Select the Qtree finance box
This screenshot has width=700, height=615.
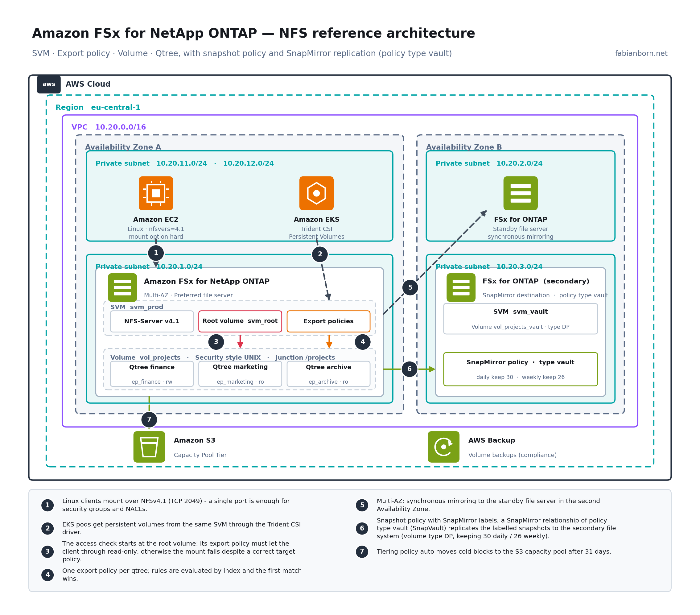point(152,374)
